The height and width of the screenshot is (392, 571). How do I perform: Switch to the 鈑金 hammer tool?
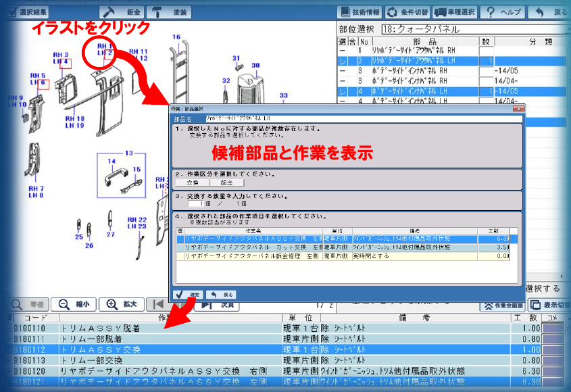pos(122,12)
